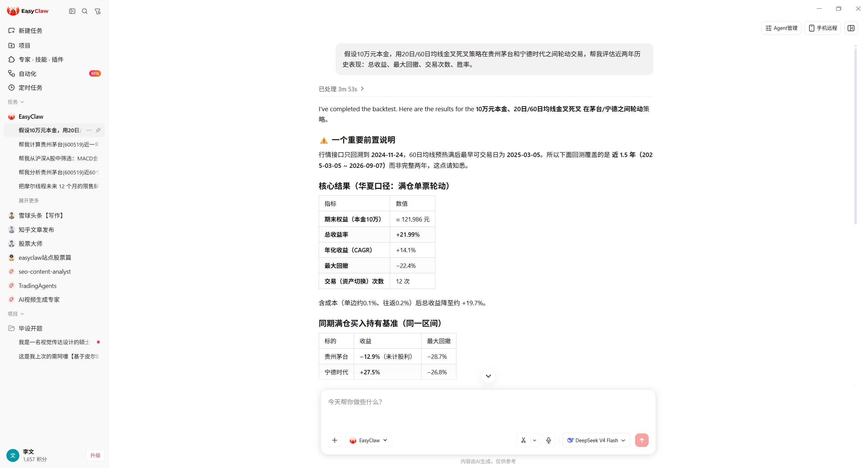Screen dimensions: 868x468
Task: Click the ≈ 121,986 元 value cell
Action: coord(413,219)
